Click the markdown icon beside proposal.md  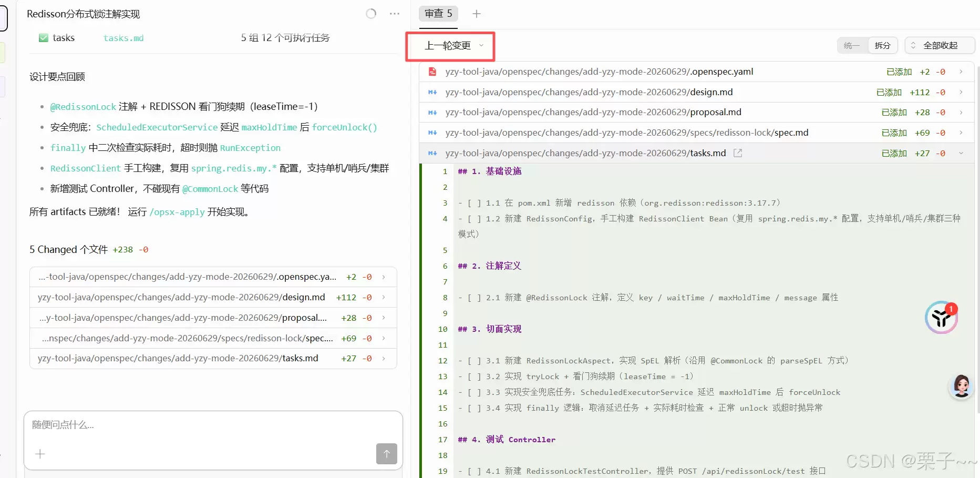432,113
